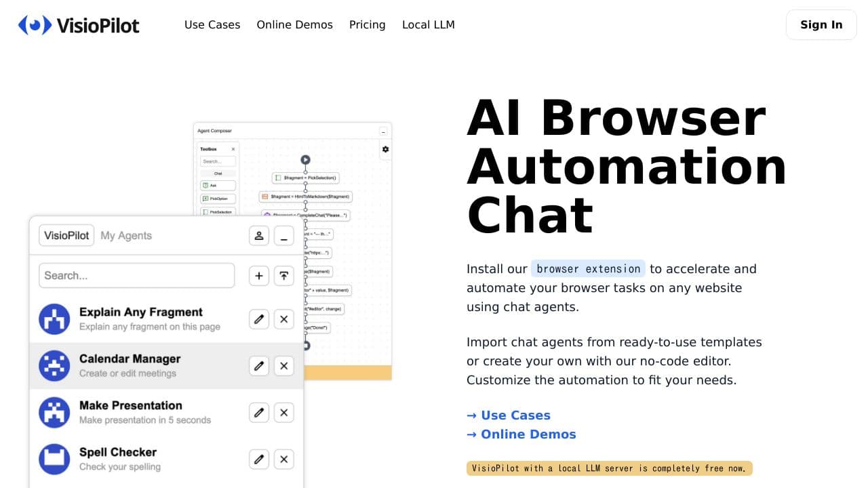This screenshot has width=868, height=488.
Task: Click the Agent Composer title text
Action: (214, 131)
